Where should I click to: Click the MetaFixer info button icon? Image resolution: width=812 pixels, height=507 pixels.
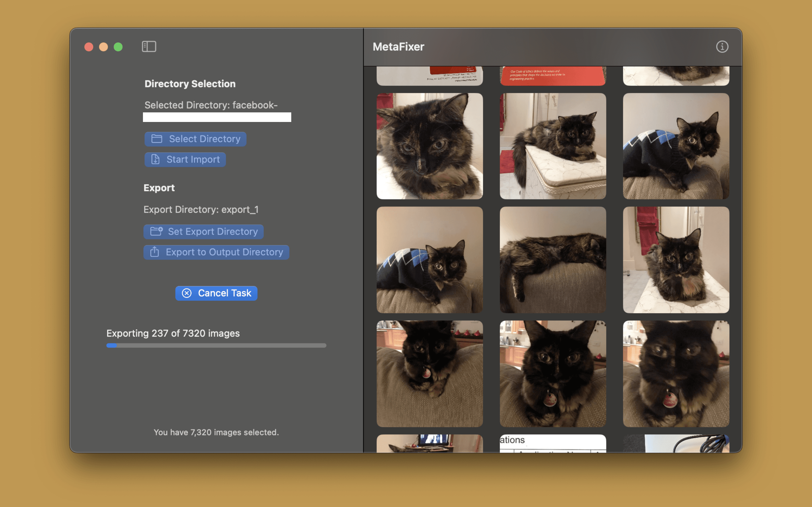[x=722, y=47]
